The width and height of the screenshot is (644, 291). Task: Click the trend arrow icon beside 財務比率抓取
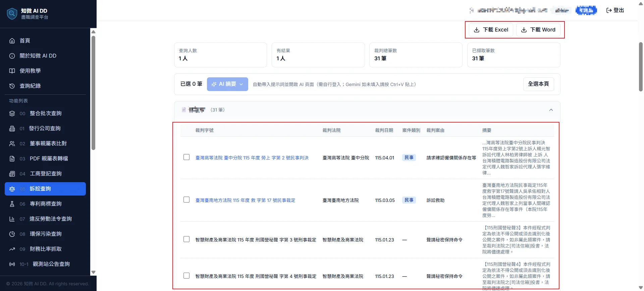pos(12,249)
